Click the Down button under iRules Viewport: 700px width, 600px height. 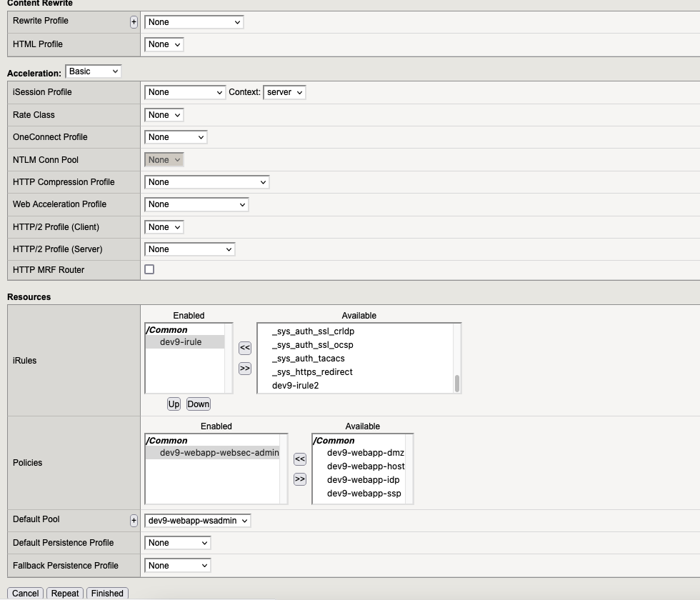point(199,404)
